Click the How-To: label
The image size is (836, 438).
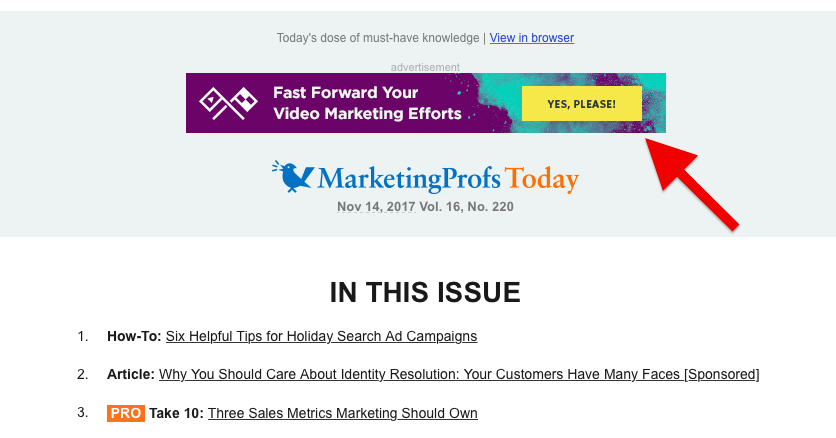(134, 336)
